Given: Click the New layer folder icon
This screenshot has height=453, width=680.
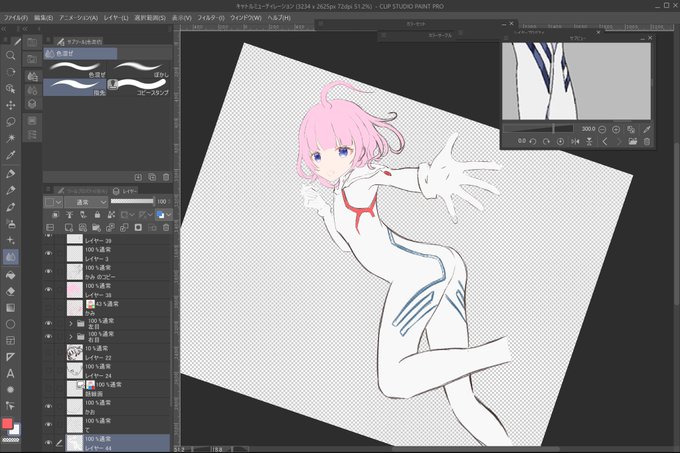Looking at the screenshot, I should [96, 228].
